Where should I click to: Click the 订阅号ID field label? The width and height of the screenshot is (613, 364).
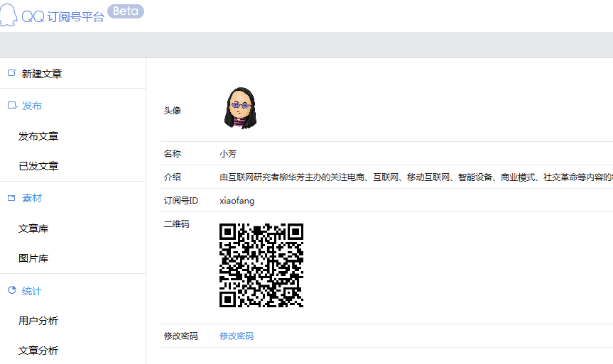[x=181, y=200]
